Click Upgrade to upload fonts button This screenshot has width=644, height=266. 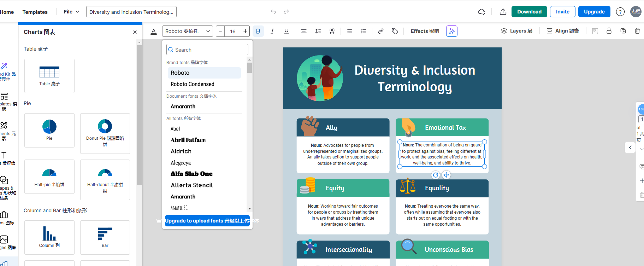(x=207, y=221)
